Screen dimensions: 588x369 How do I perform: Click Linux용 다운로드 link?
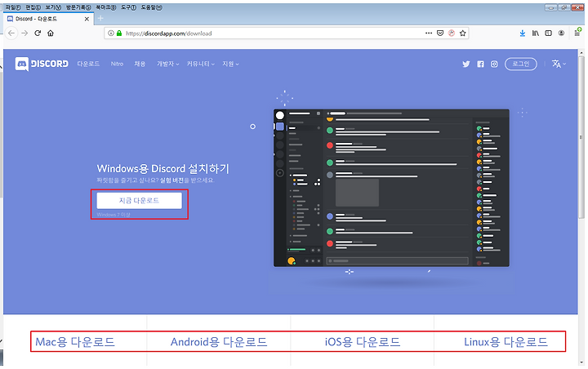pos(506,341)
